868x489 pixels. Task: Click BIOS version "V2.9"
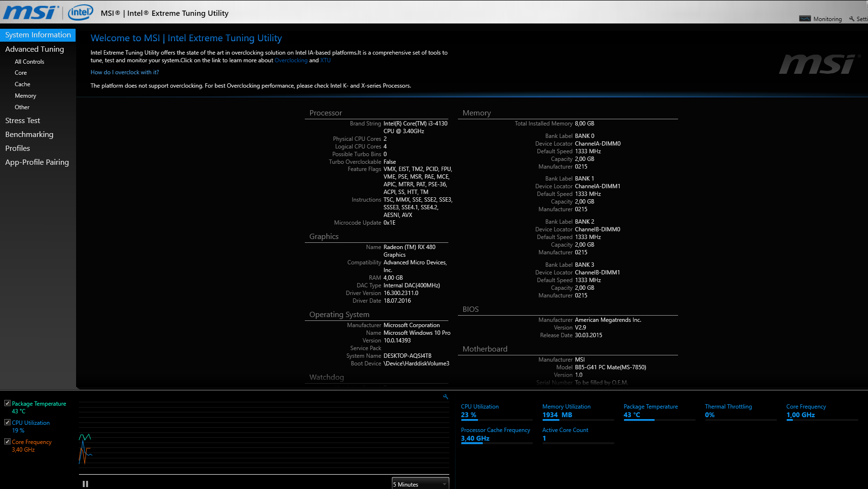(580, 328)
